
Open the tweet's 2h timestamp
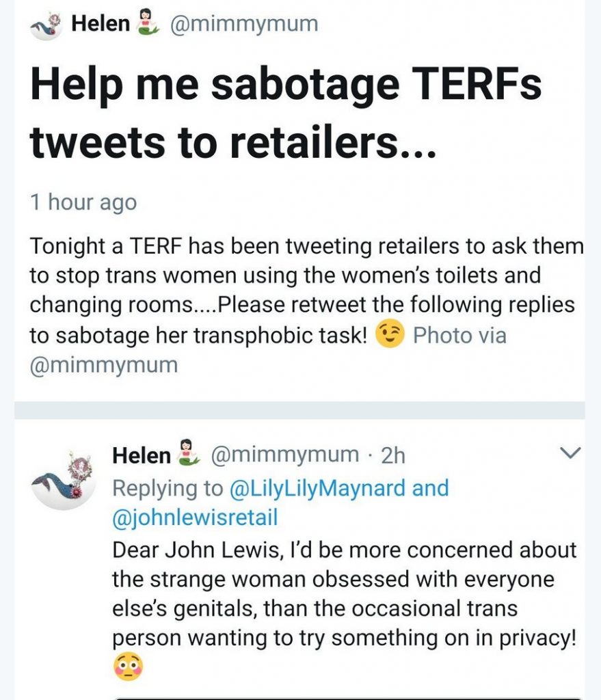tap(393, 455)
